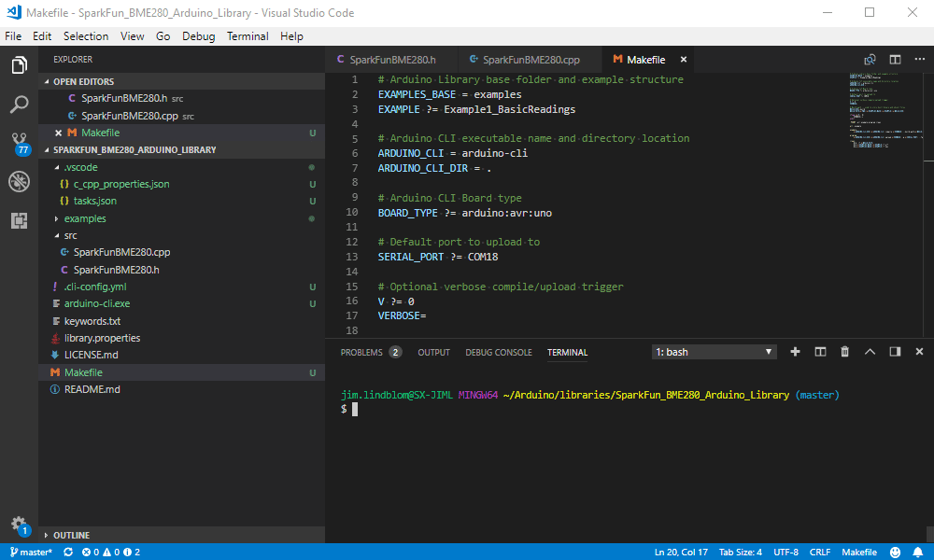Open the Search view in activity bar
Viewport: 934px width, 560px height.
19,105
